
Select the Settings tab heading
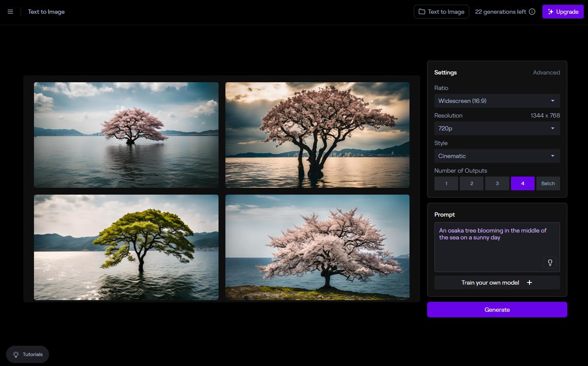click(x=446, y=72)
